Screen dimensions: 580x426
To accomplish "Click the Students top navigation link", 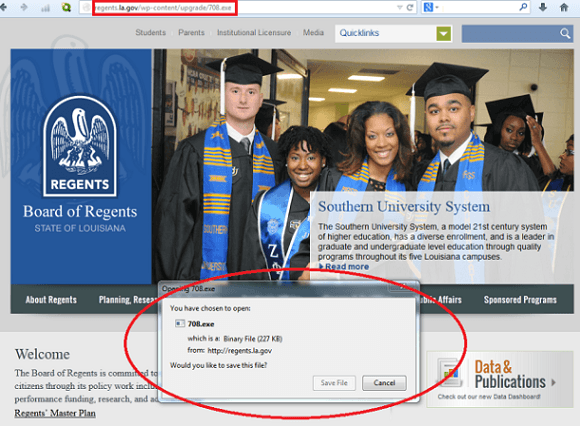I will 151,33.
